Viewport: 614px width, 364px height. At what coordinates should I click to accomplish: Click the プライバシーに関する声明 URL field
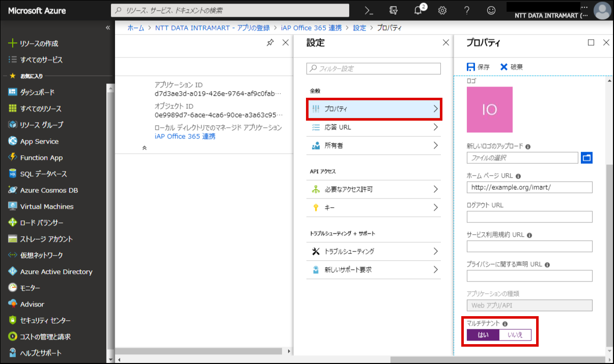(529, 276)
